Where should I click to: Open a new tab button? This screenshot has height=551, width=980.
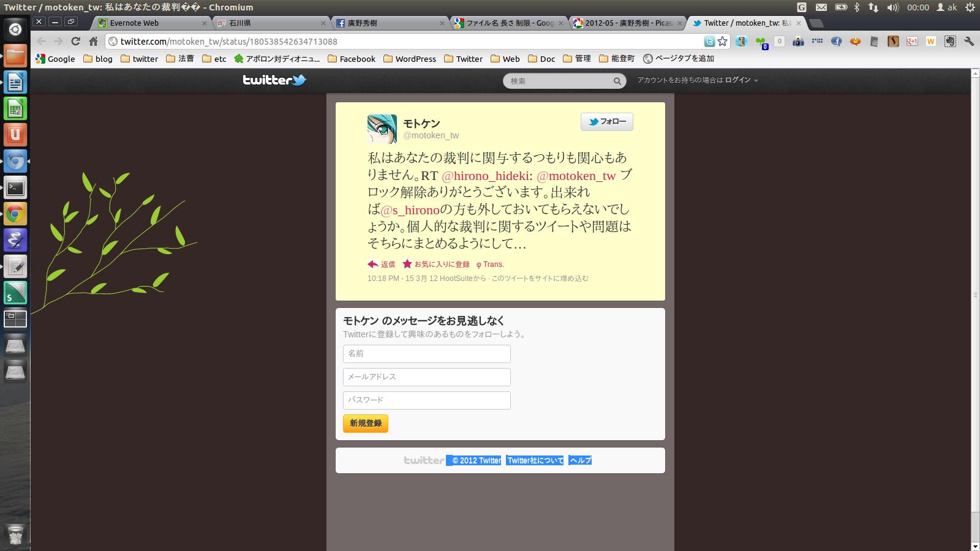pos(816,23)
